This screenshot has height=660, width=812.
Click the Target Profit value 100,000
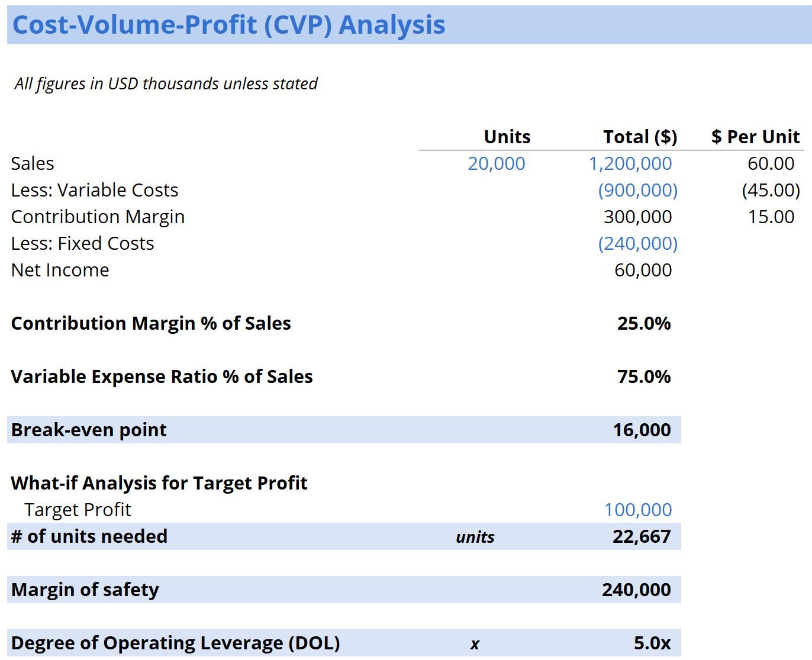(x=637, y=510)
